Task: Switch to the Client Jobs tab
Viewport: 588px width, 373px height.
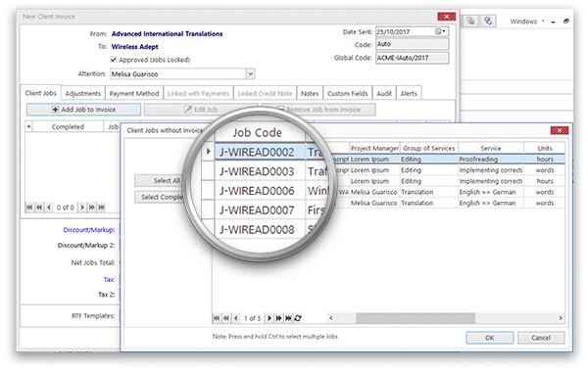Action: [x=40, y=93]
